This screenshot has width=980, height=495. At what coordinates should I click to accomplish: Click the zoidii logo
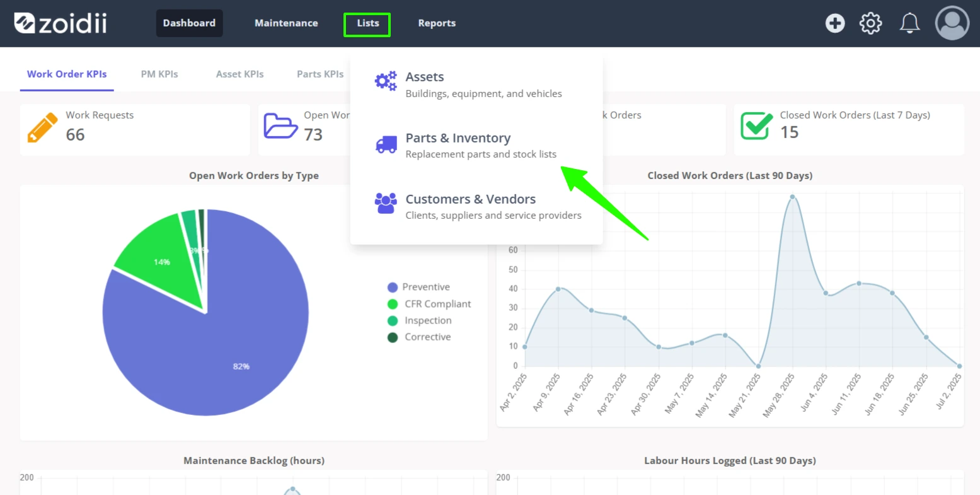pyautogui.click(x=61, y=23)
